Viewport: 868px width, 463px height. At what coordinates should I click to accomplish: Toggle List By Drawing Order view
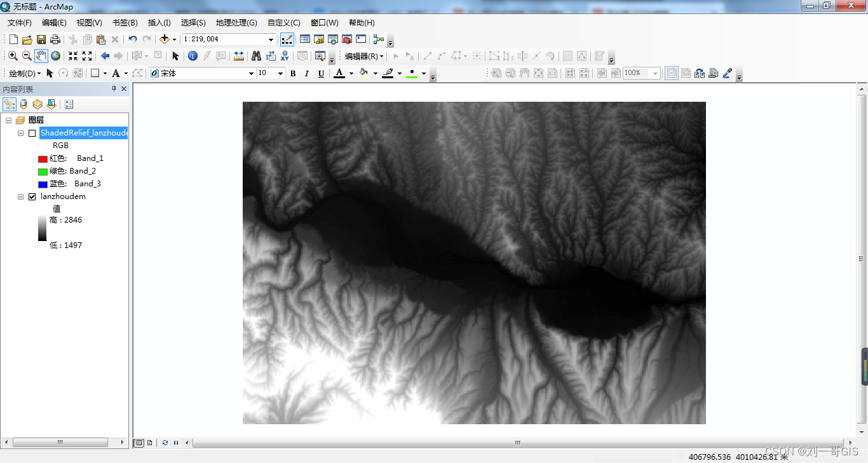click(10, 104)
